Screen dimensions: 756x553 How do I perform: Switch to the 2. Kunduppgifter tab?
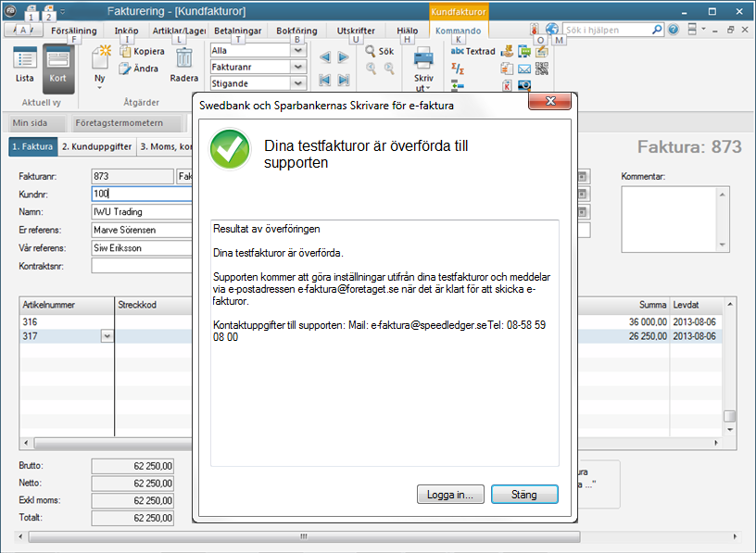click(x=97, y=146)
